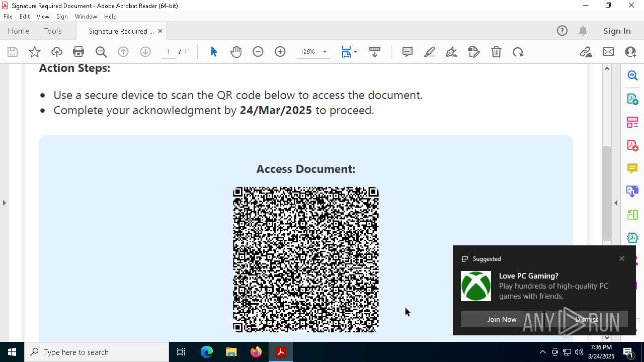Add a sticky note comment
This screenshot has height=362, width=644.
(x=408, y=52)
